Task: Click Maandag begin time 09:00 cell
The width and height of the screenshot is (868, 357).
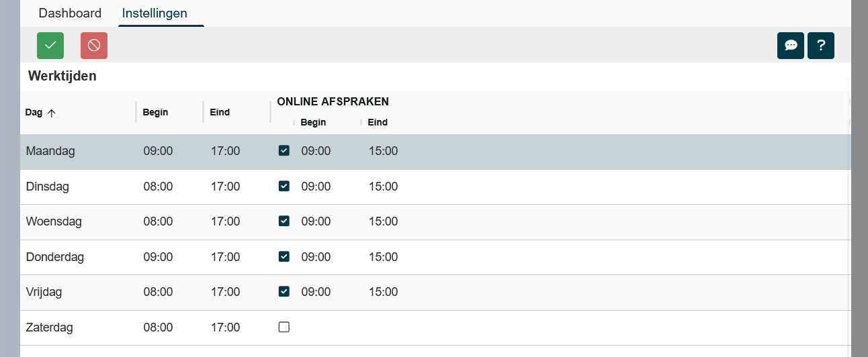Action: pyautogui.click(x=158, y=152)
